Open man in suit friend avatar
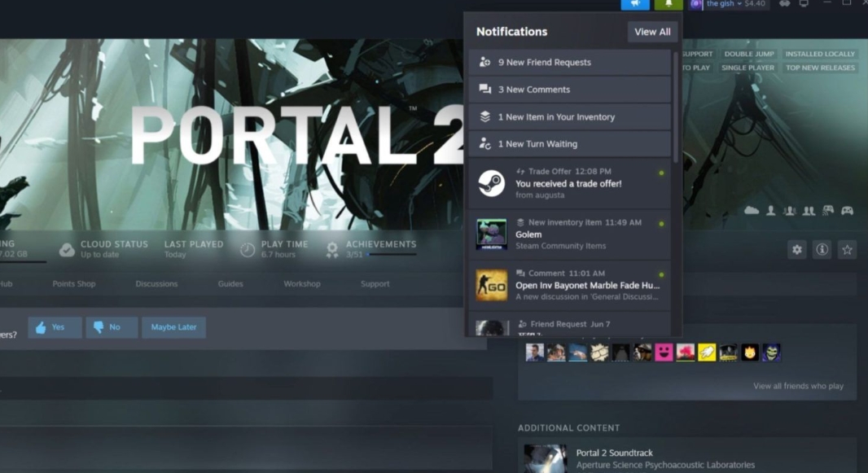868x473 pixels. pyautogui.click(x=535, y=353)
